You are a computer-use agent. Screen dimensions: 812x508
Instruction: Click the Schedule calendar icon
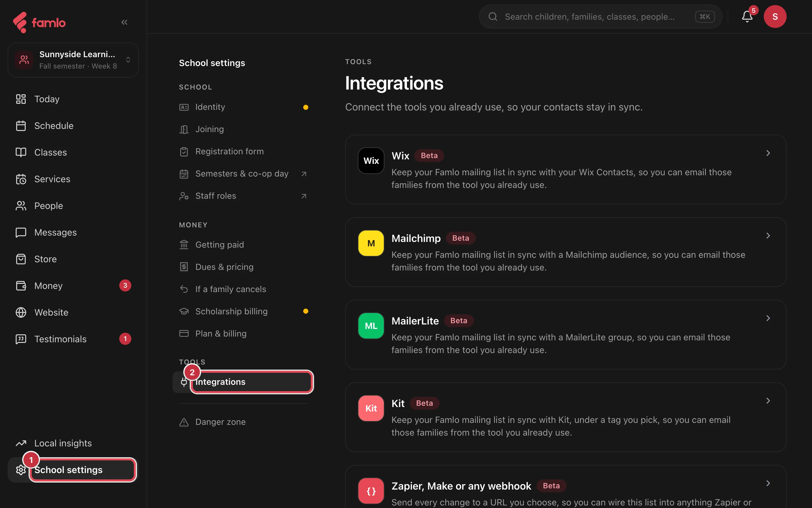coord(21,126)
